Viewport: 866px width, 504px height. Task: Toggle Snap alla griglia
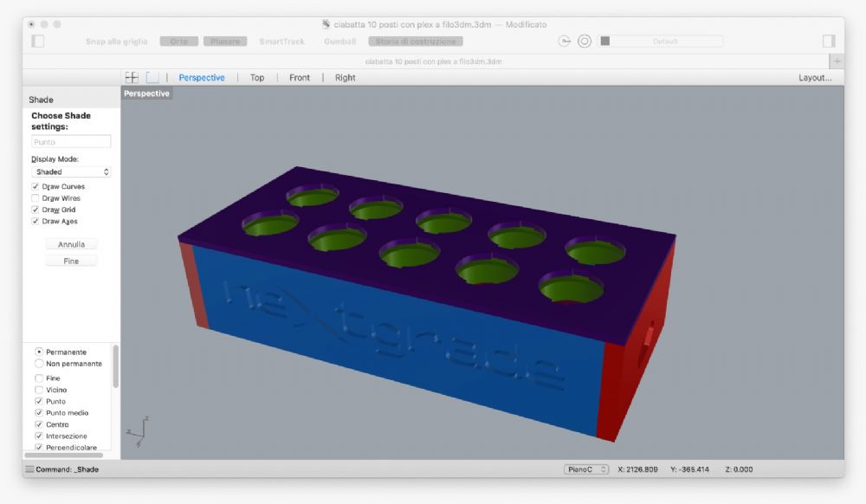tap(117, 42)
